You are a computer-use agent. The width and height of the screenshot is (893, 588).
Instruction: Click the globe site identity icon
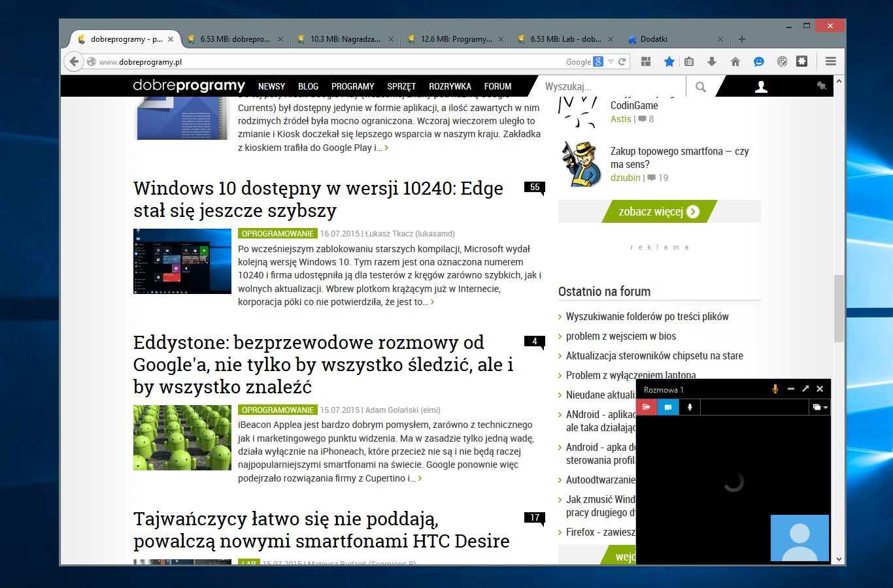[92, 62]
